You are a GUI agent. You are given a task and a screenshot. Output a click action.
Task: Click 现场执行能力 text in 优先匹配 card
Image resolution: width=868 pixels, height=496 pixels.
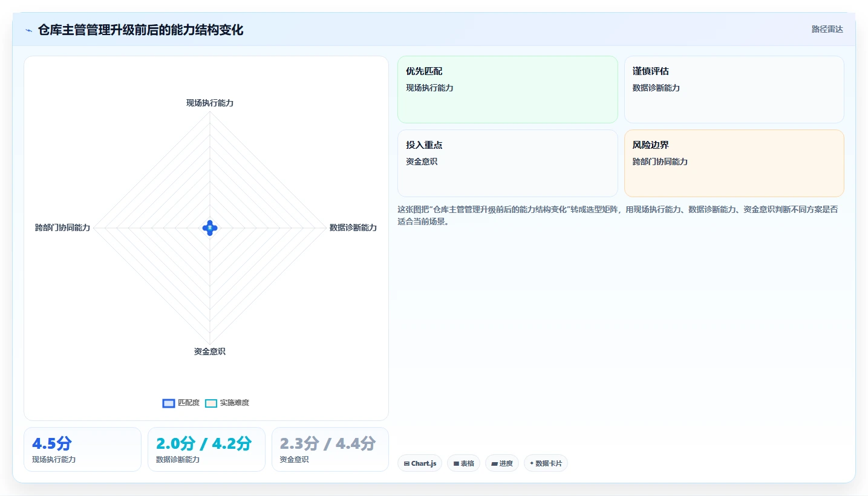coord(429,88)
